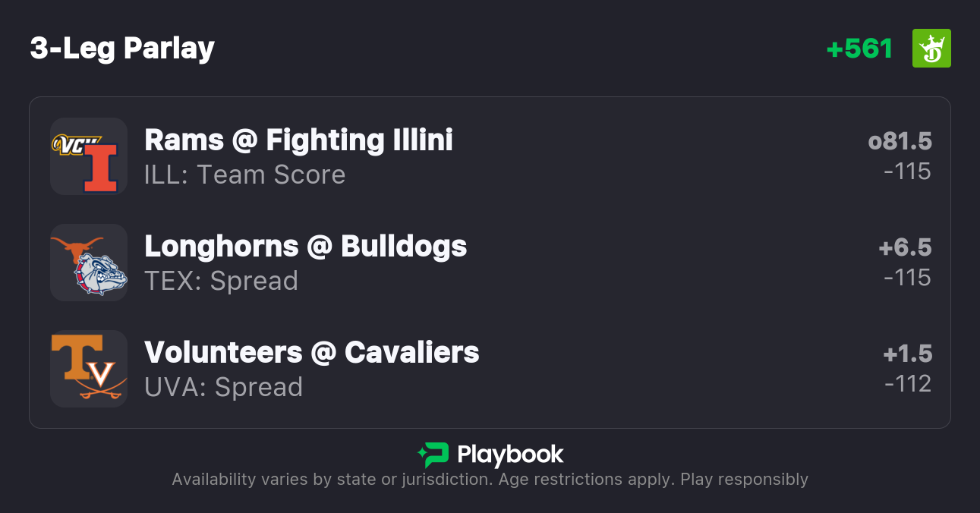The image size is (980, 513).
Task: Click the Illinois orange I logo
Action: pos(100,167)
